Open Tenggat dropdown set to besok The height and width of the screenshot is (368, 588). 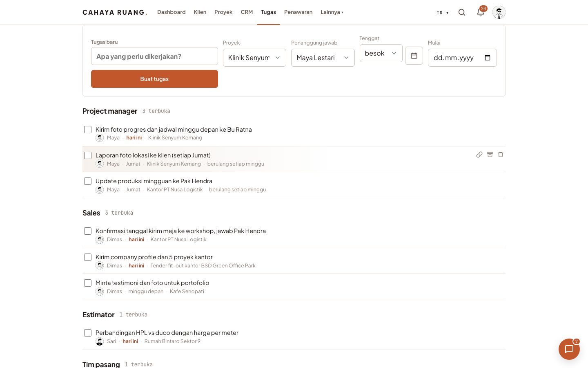pos(381,53)
